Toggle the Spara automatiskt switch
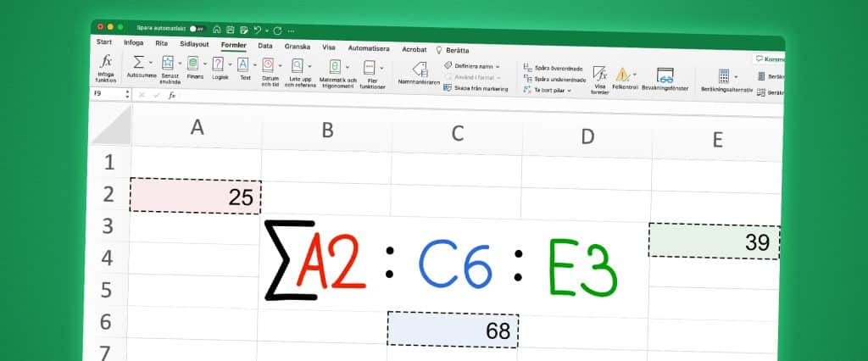Screen dimensions: 868x361 point(197,28)
